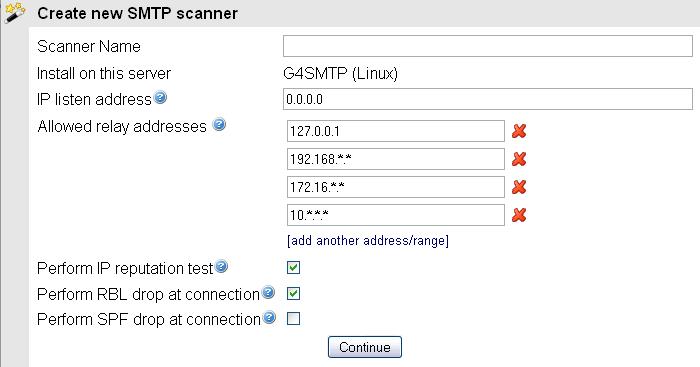The height and width of the screenshot is (367, 700).
Task: Focus the Scanner Name text field
Action: pos(488,46)
